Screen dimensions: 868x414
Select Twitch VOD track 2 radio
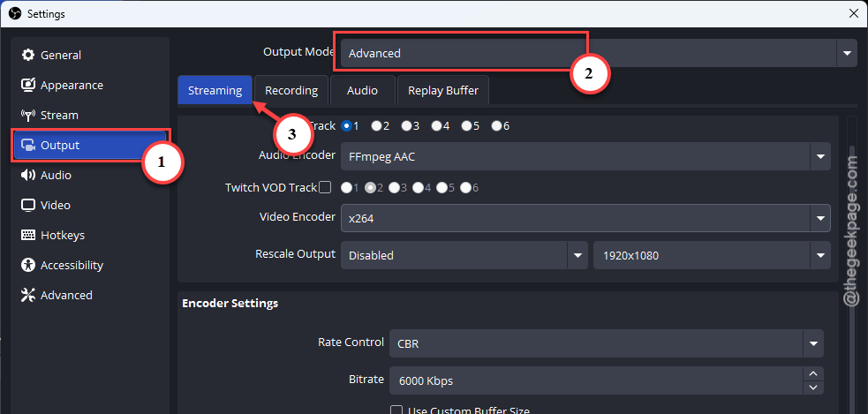click(x=370, y=188)
